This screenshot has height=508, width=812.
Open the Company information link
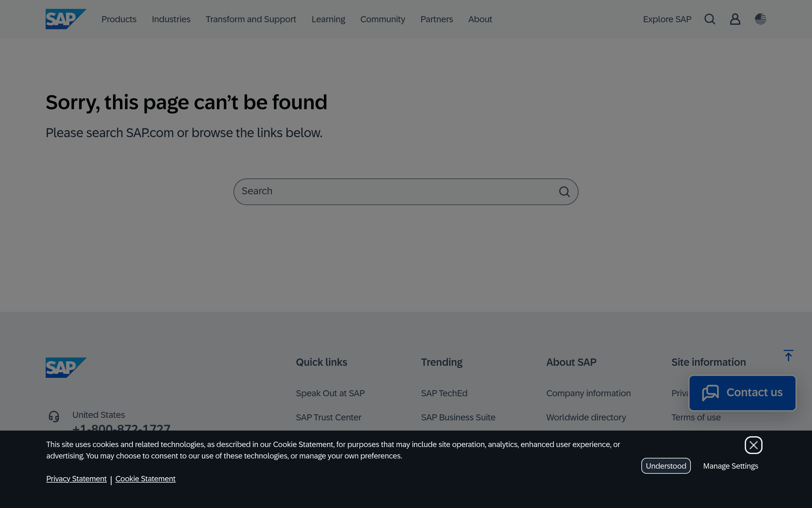[x=588, y=393]
